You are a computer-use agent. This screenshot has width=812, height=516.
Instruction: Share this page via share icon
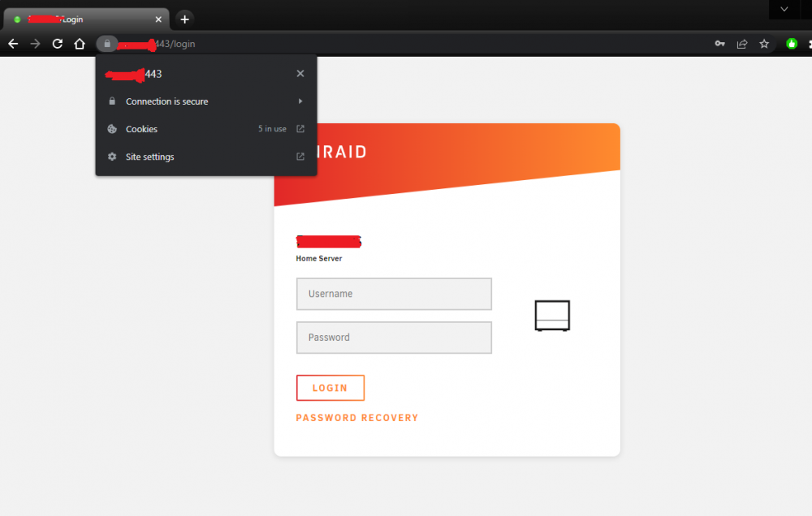pyautogui.click(x=742, y=44)
